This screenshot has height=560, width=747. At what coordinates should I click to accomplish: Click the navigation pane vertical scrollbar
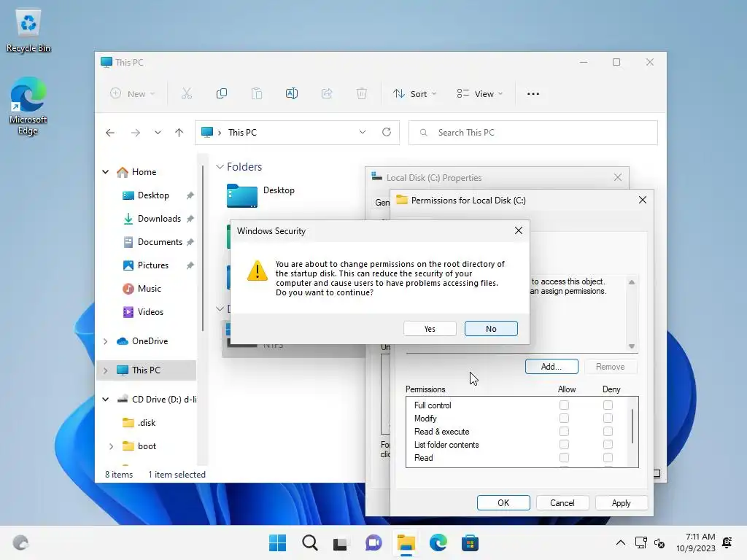[x=203, y=248]
